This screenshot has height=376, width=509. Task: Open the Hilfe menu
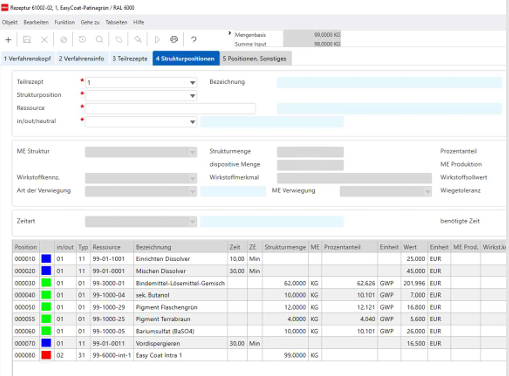coord(139,22)
